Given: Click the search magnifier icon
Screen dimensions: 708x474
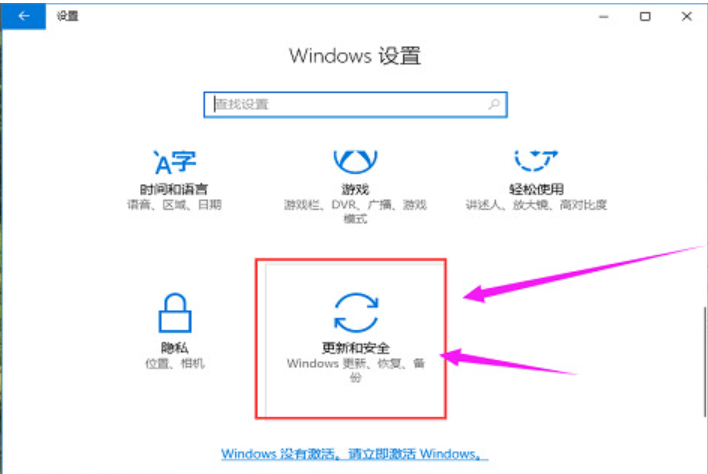Looking at the screenshot, I should coord(494,104).
